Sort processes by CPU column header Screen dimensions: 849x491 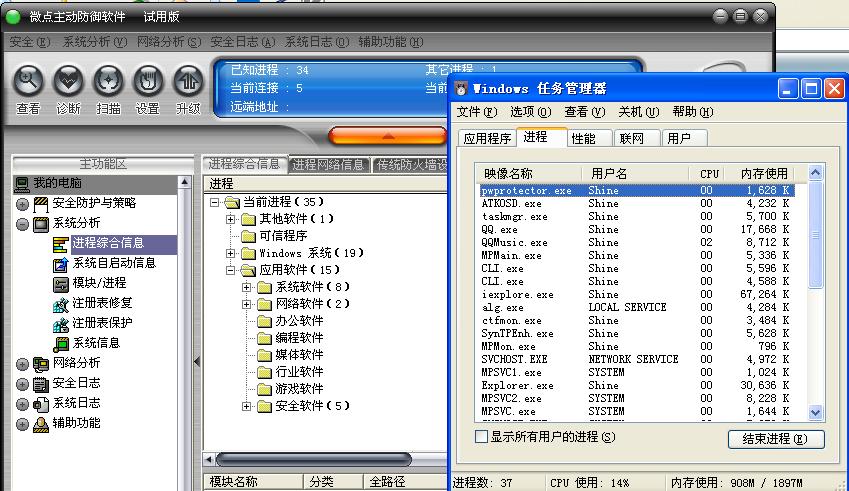click(x=708, y=173)
